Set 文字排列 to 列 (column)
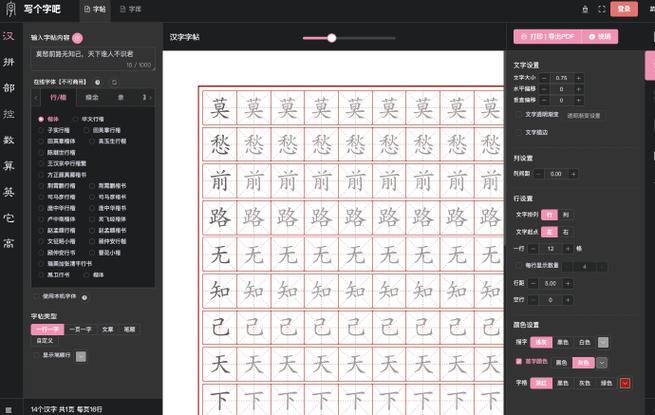655x415 pixels. 566,215
